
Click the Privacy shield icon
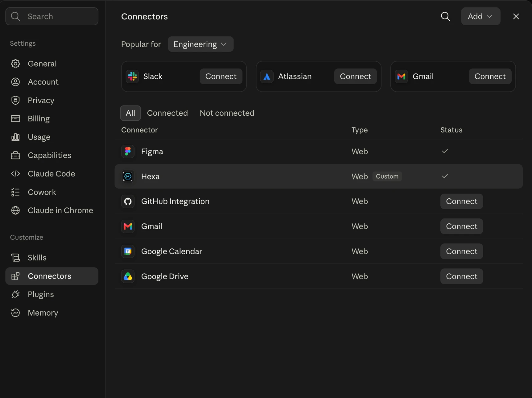tap(15, 100)
